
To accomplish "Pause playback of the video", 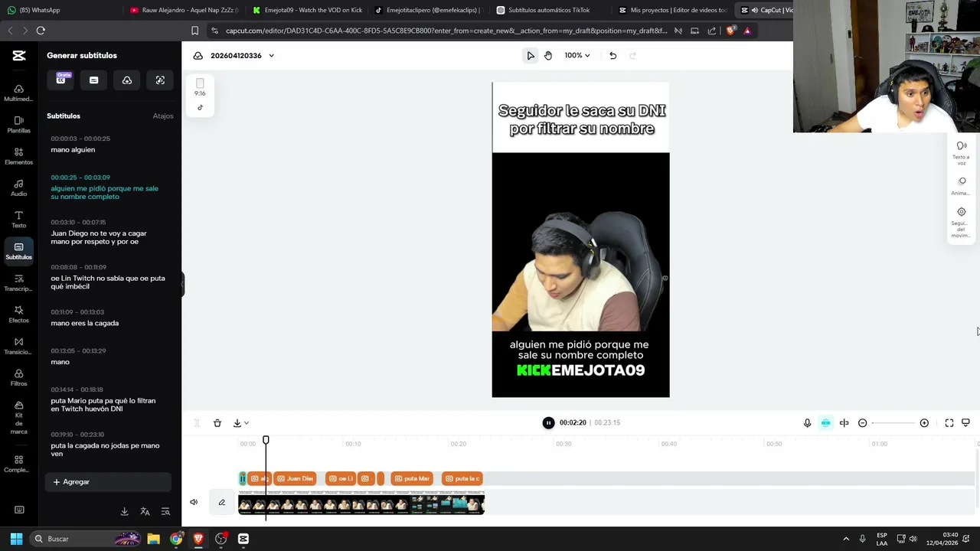I will [x=548, y=422].
